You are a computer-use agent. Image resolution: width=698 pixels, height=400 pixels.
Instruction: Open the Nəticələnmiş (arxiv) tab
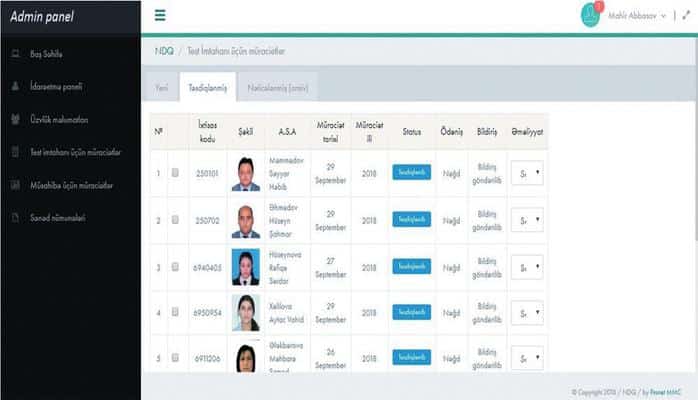(276, 88)
